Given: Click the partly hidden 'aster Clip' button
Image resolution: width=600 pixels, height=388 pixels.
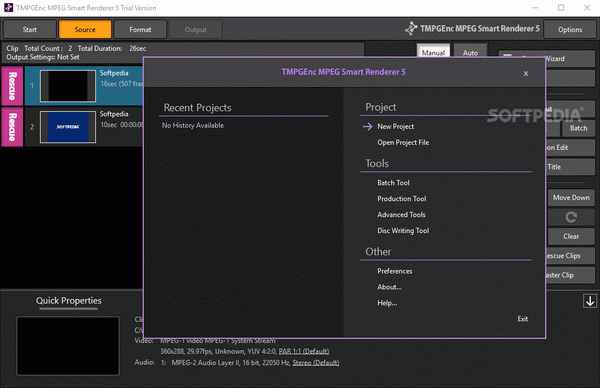Looking at the screenshot, I should coord(570,275).
